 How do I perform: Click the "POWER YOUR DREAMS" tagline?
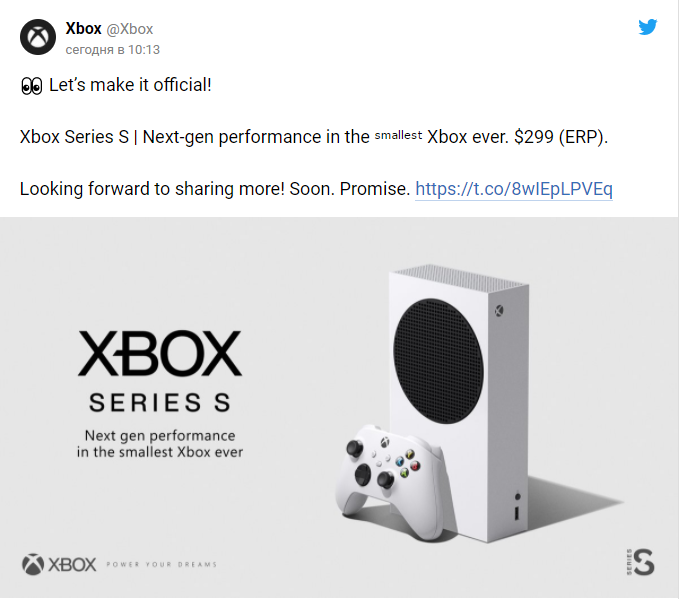click(x=160, y=564)
